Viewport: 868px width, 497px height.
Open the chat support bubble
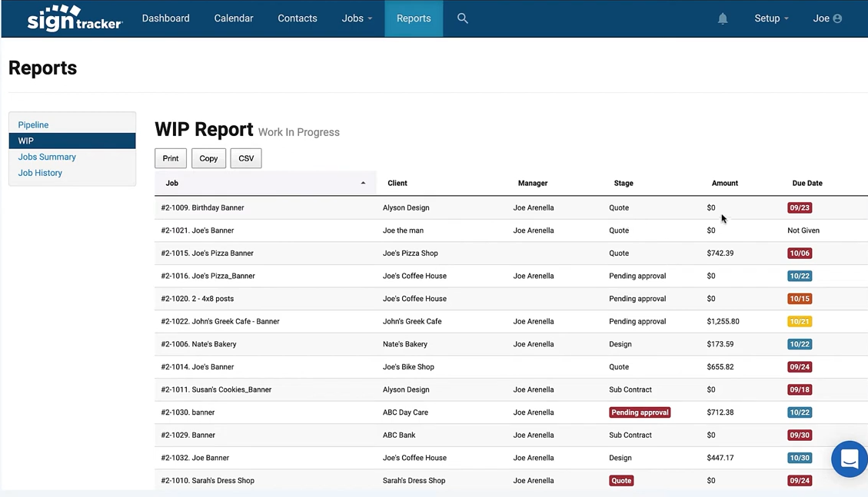(x=850, y=459)
